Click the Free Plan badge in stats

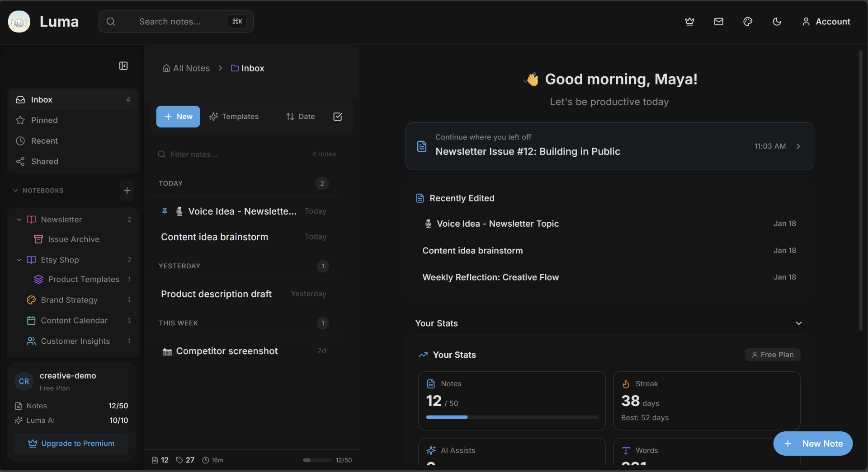tap(773, 355)
